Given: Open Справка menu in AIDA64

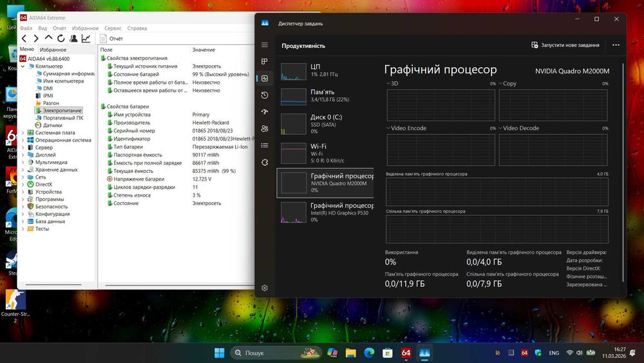Looking at the screenshot, I should pyautogui.click(x=137, y=28).
